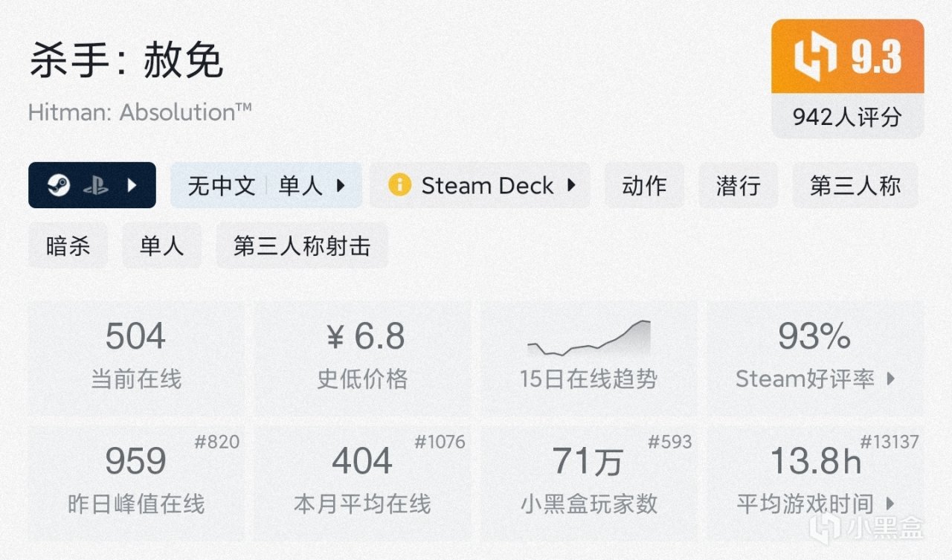The image size is (952, 560).
Task: View the 942人评分 rating count
Action: click(847, 117)
